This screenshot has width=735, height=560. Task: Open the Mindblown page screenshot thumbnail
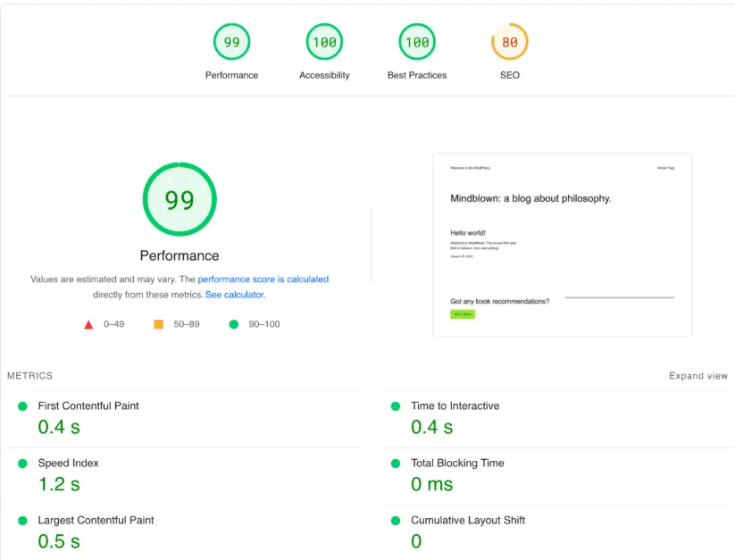tap(562, 245)
